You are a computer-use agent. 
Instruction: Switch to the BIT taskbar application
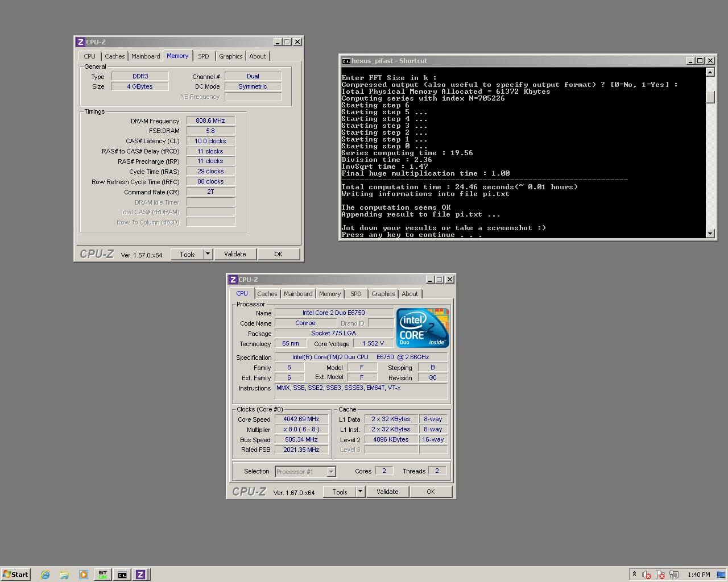coord(103,575)
